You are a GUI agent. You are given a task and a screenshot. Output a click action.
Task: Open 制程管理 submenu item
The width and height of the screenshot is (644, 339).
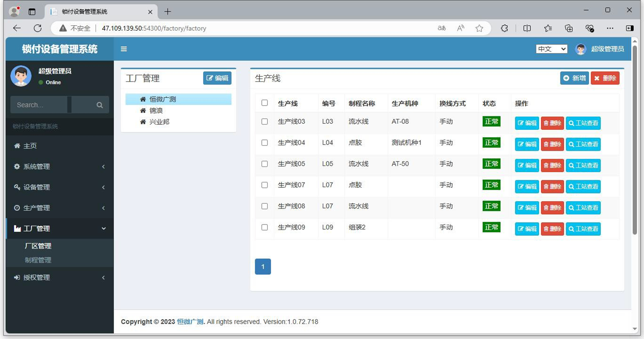pyautogui.click(x=38, y=260)
